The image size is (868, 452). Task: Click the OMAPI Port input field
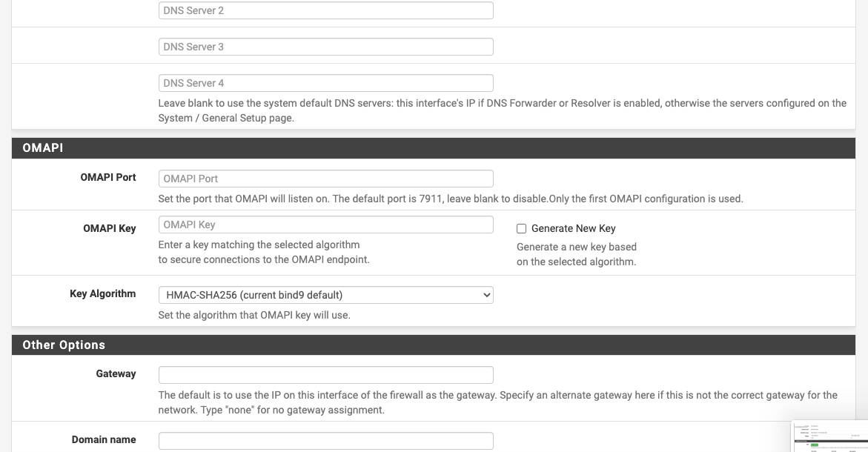[325, 179]
